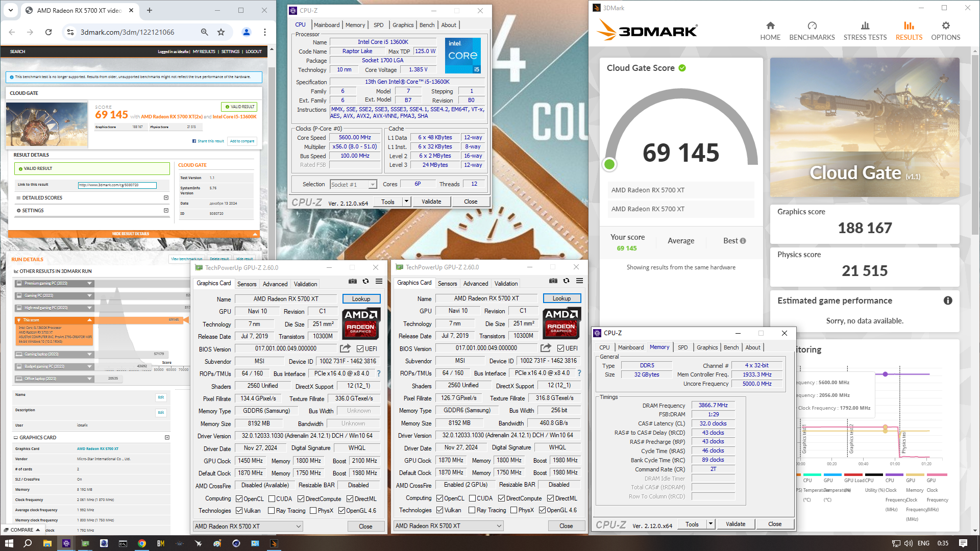
Task: Open the hamburger menu in left GPU-Z window
Action: (379, 281)
